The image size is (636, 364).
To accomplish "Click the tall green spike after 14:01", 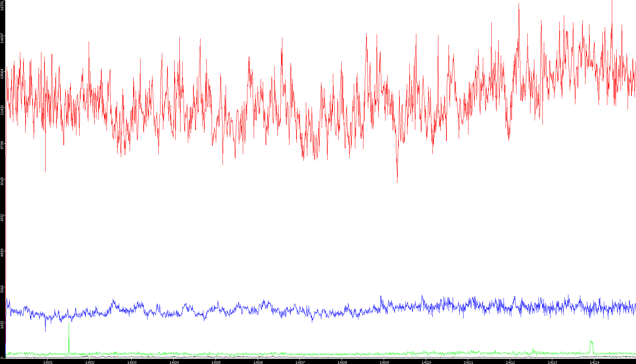I will (x=69, y=329).
